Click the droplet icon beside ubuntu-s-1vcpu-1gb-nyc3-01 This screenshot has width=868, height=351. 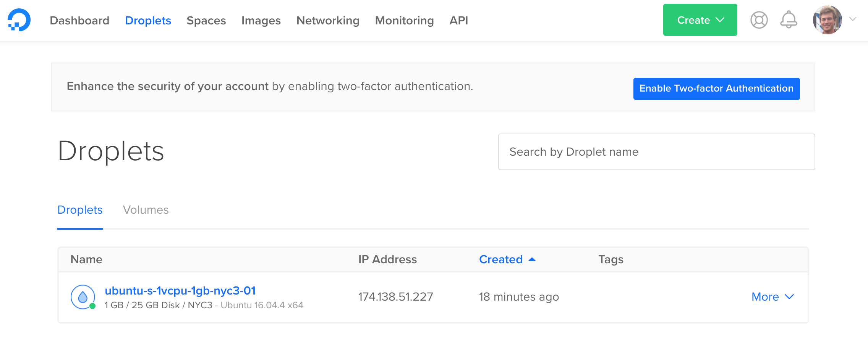pos(82,297)
